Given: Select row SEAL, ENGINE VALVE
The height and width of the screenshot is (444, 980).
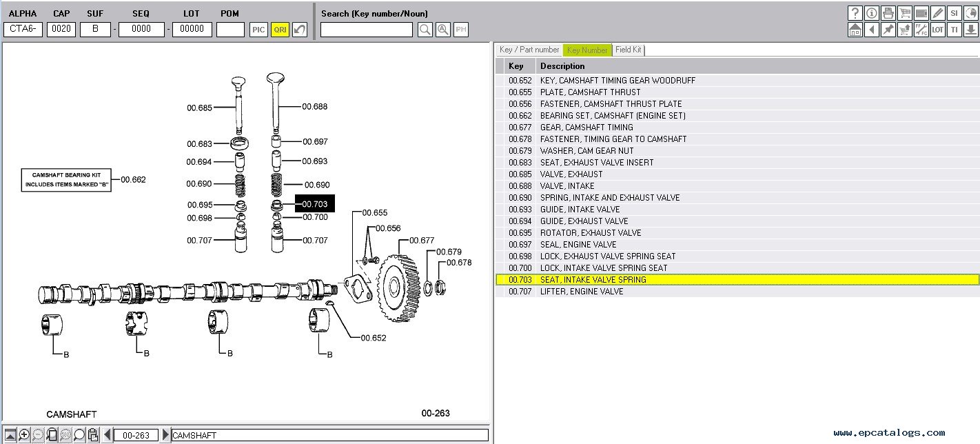Looking at the screenshot, I should pyautogui.click(x=737, y=245).
